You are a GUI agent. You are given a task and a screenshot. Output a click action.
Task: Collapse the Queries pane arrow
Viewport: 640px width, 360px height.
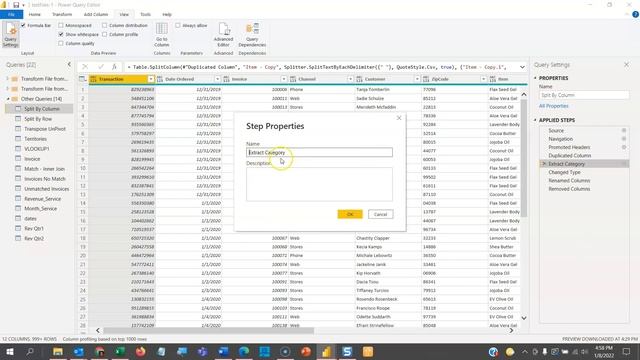(x=69, y=64)
